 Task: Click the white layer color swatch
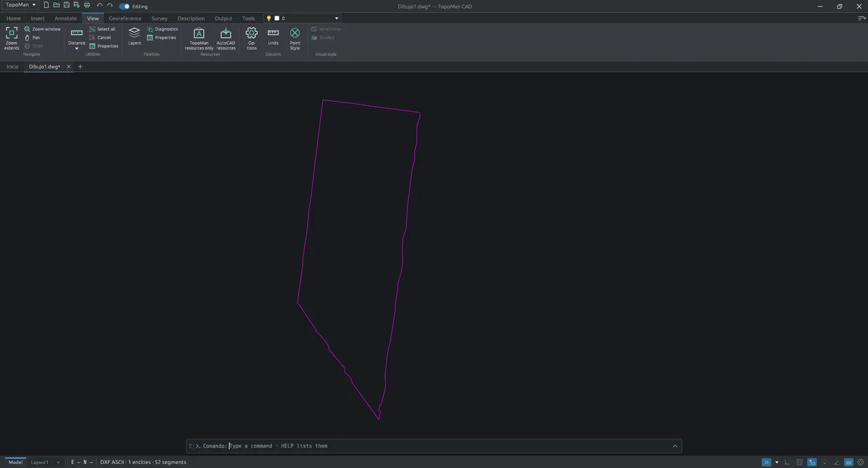[x=277, y=18]
